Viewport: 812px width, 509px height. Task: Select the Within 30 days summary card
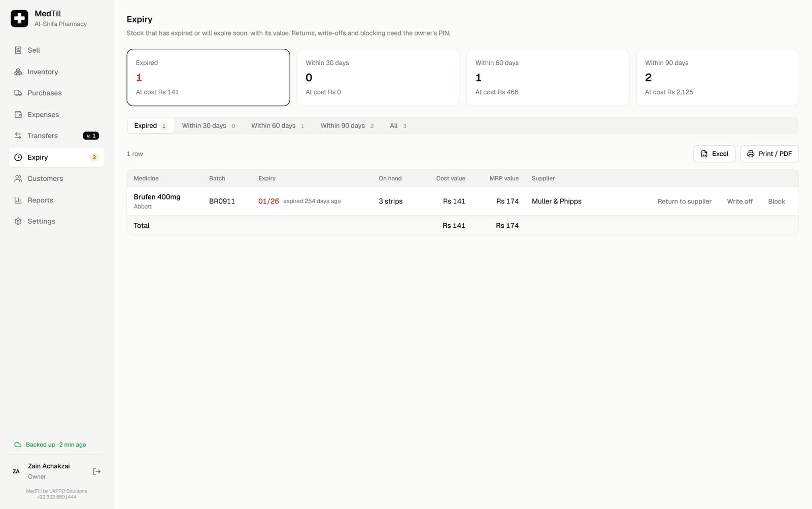[378, 77]
